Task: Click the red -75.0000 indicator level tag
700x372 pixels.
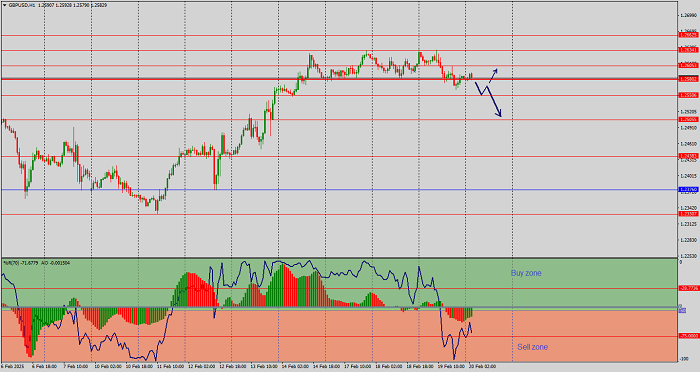Action: pyautogui.click(x=688, y=336)
